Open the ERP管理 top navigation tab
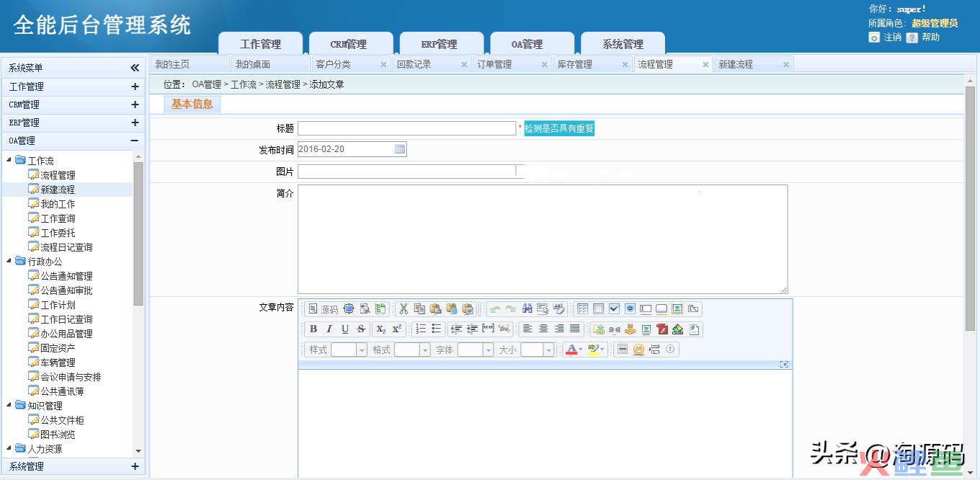 (x=441, y=44)
